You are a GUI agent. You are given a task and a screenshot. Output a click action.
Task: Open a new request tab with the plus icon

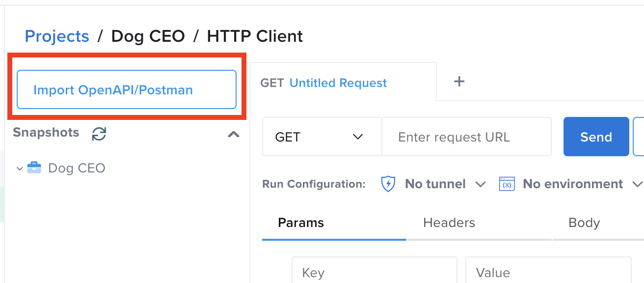click(459, 82)
